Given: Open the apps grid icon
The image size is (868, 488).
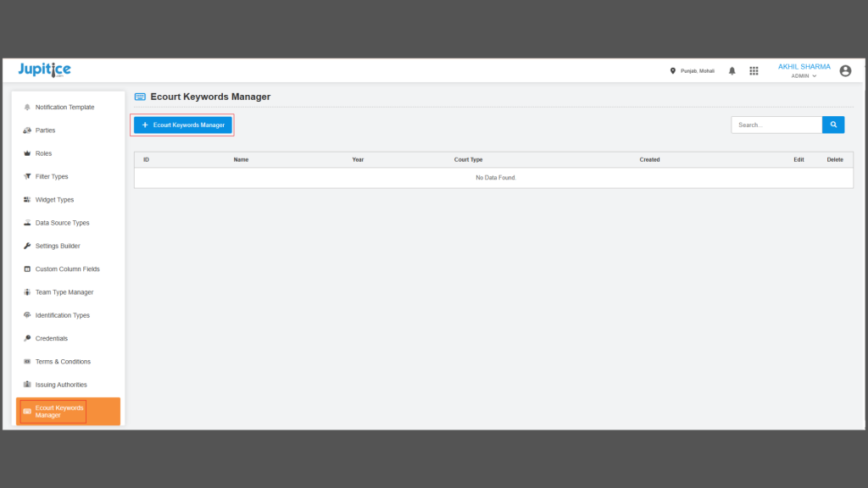Looking at the screenshot, I should point(754,71).
